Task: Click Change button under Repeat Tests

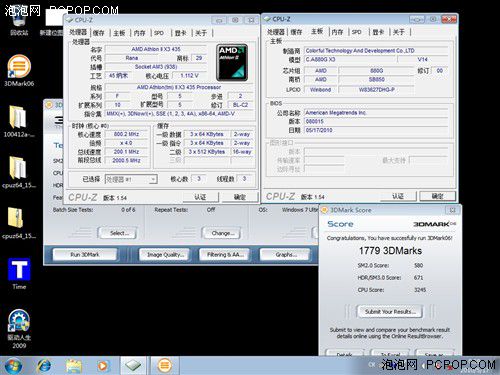Action: (222, 233)
